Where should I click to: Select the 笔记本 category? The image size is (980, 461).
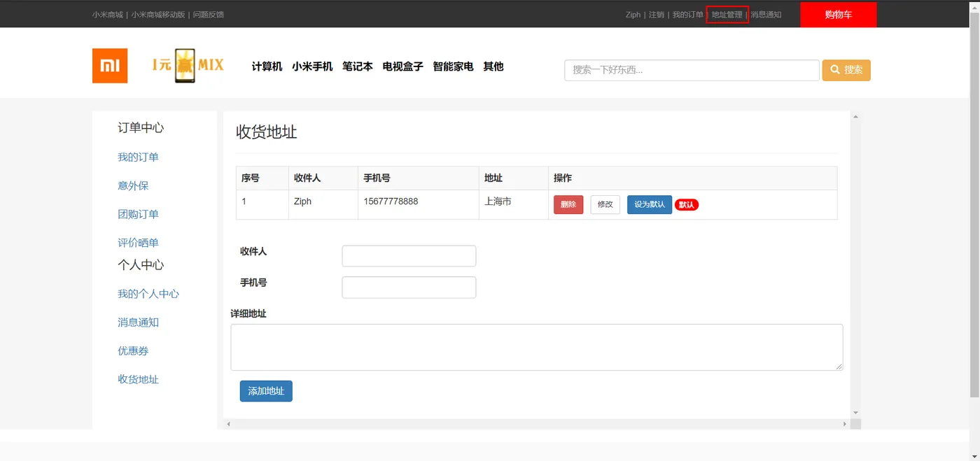pyautogui.click(x=358, y=66)
